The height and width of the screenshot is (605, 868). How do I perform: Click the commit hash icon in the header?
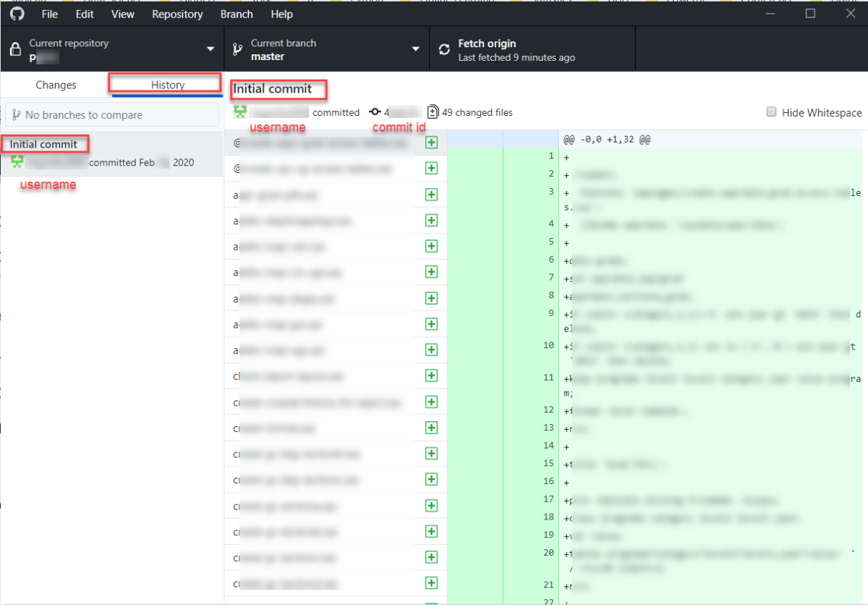coord(375,112)
